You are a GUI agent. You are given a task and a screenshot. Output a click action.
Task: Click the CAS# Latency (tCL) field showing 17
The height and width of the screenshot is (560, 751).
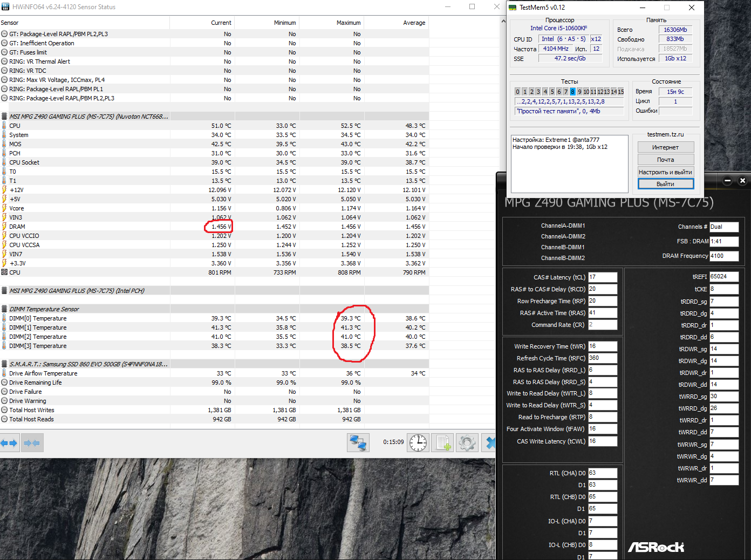[603, 277]
